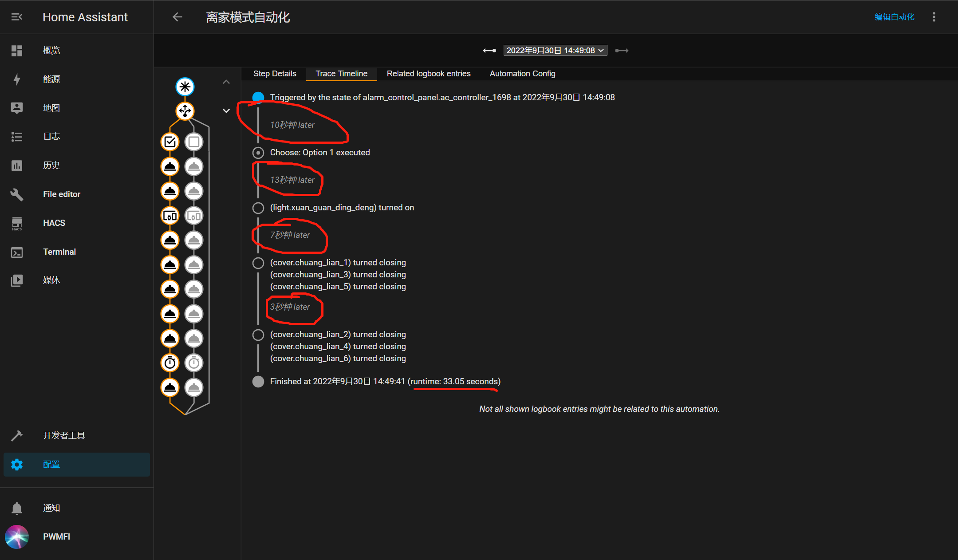Select the unchecked condition node in the trace graph

pyautogui.click(x=194, y=142)
